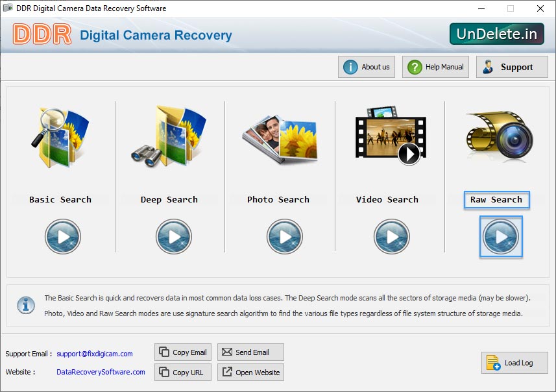Select the Photo Search label

(278, 199)
